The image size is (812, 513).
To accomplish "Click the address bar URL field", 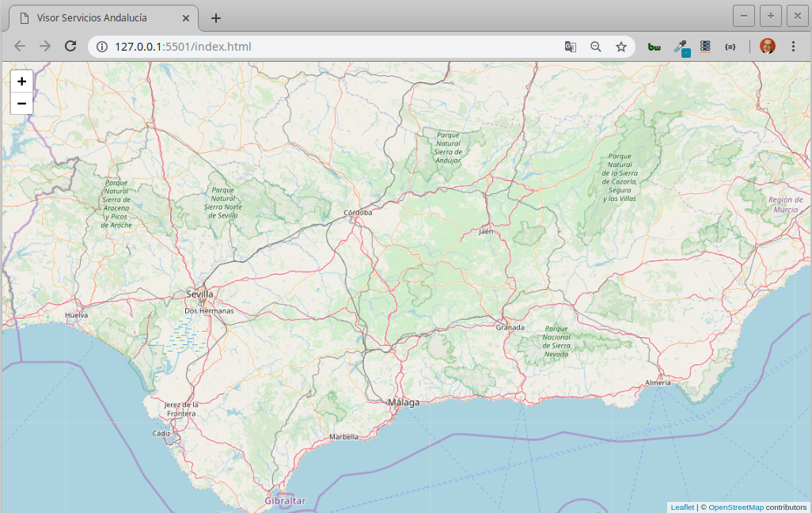I will click(x=317, y=47).
